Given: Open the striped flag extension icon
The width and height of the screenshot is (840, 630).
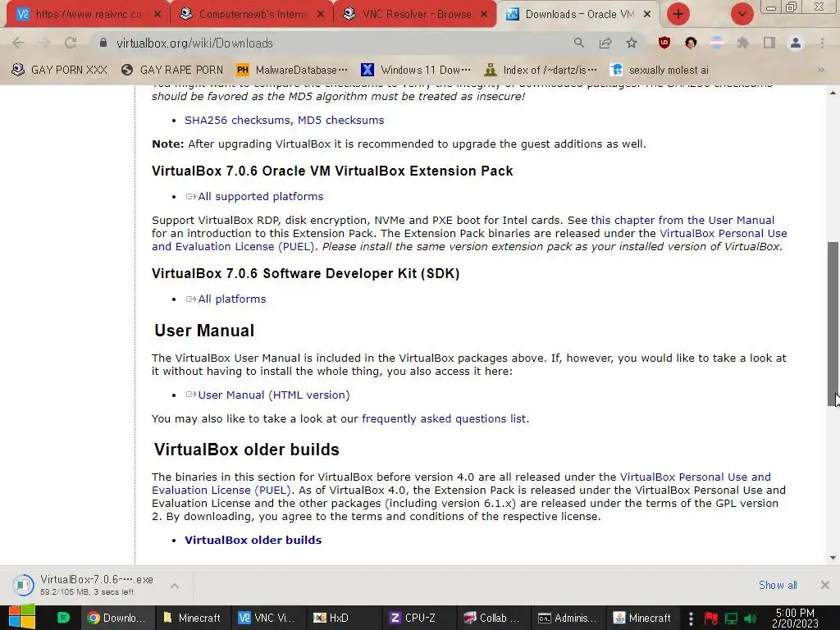Looking at the screenshot, I should tap(717, 43).
